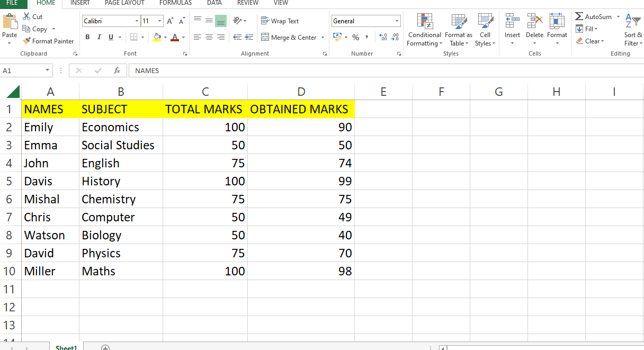
Task: Open Sort & Filter menu
Action: coord(633,30)
